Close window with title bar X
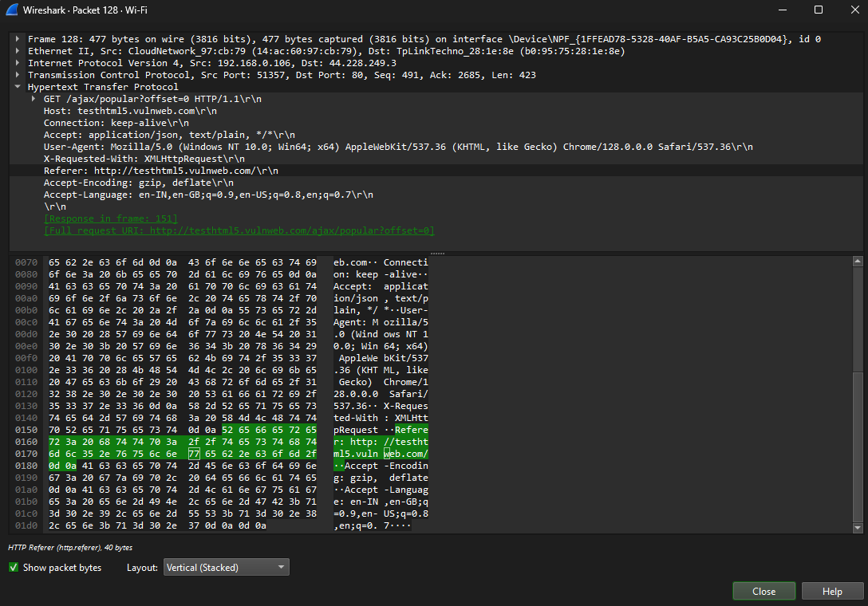Screen dimensions: 868x606 click(854, 10)
